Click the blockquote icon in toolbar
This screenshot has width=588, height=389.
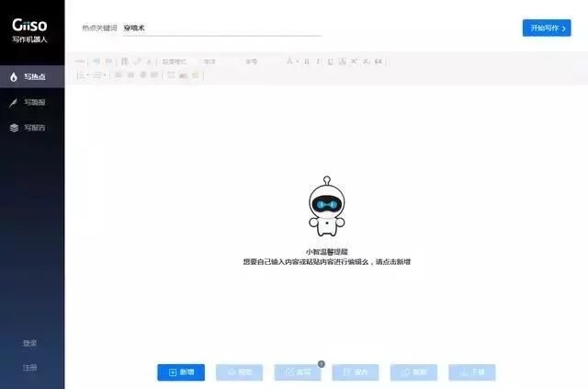(x=379, y=62)
